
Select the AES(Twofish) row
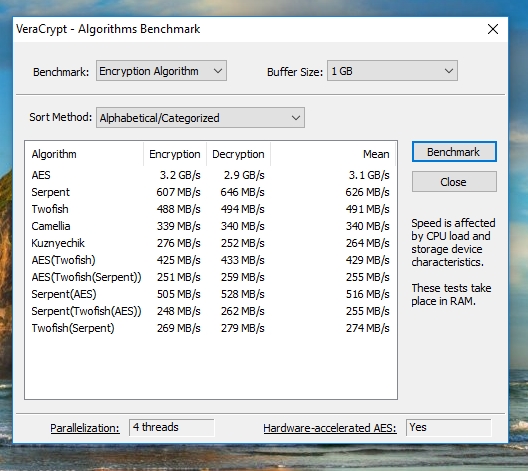tap(210, 260)
